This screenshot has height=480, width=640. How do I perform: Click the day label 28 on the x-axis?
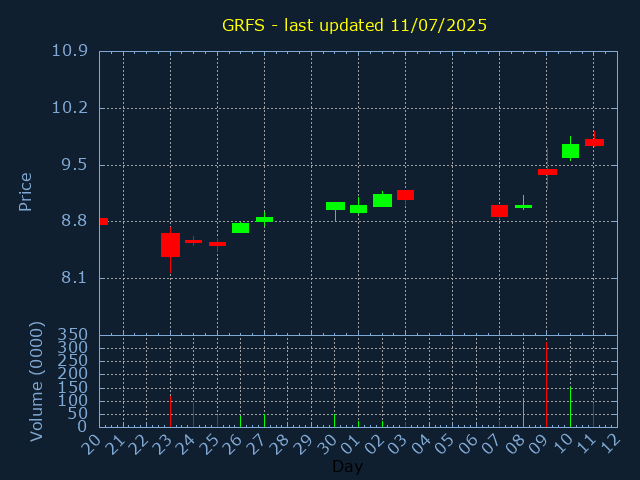click(x=279, y=444)
